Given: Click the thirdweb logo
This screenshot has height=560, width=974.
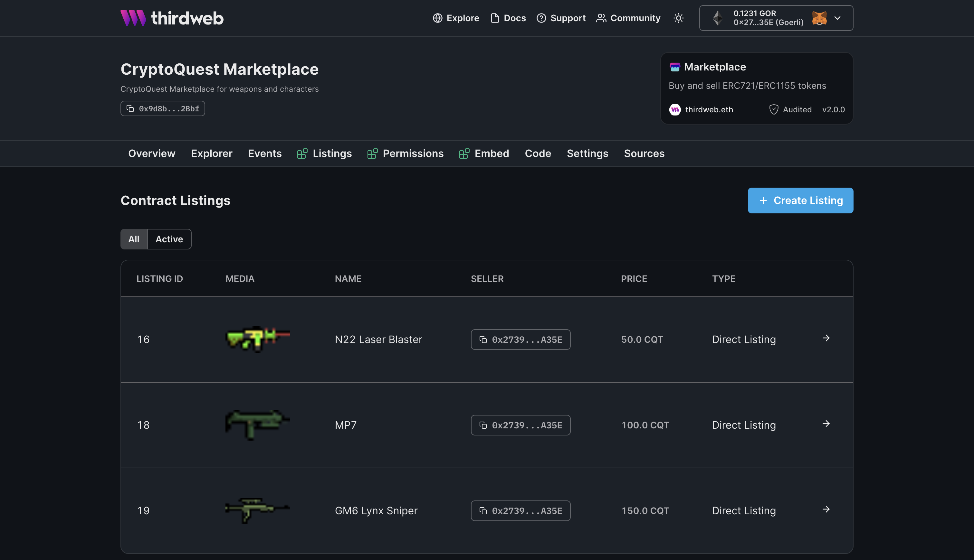Looking at the screenshot, I should coord(172,18).
